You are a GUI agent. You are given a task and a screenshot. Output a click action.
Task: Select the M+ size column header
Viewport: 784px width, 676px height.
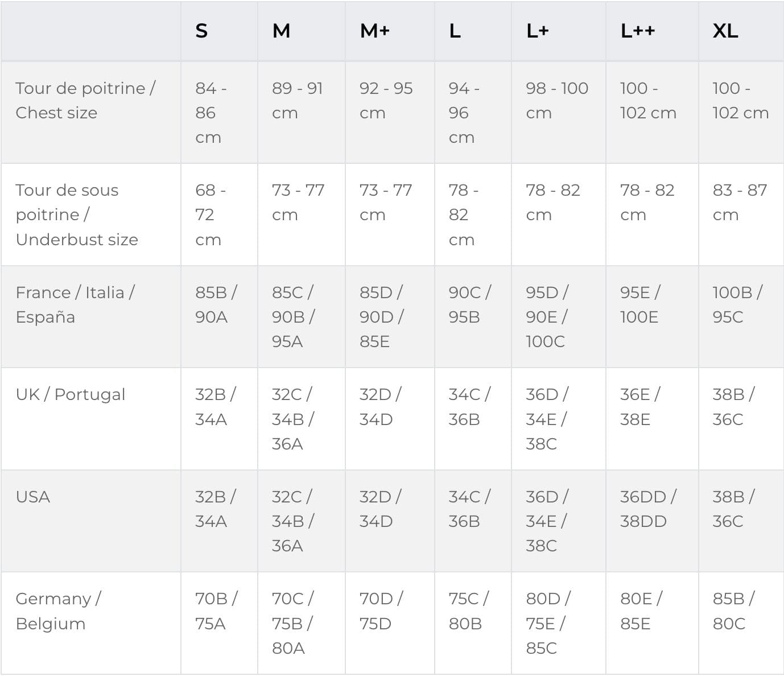(x=374, y=31)
